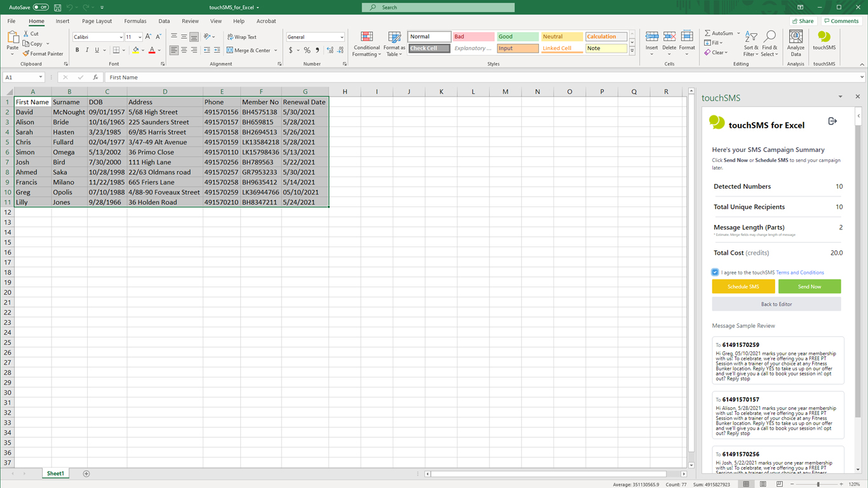This screenshot has width=868, height=488.
Task: Cut the selected cells
Action: (x=31, y=34)
